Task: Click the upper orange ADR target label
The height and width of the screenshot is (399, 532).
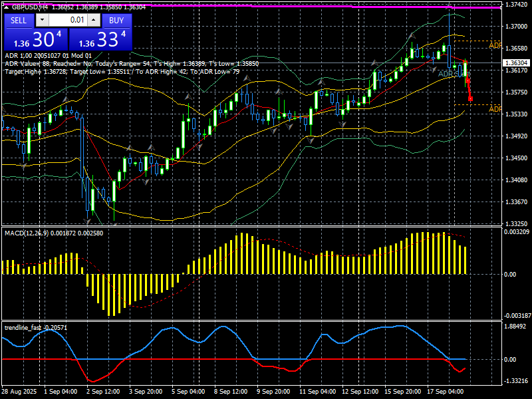Action: (x=495, y=45)
